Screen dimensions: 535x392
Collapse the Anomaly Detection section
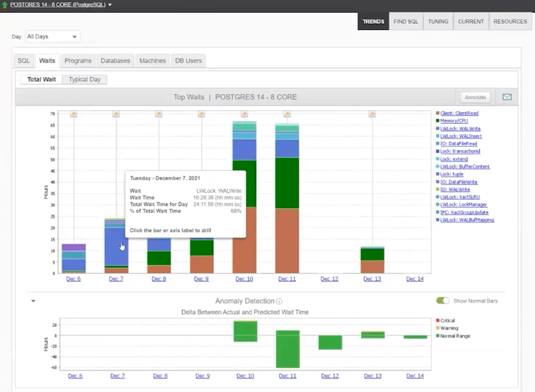tap(33, 301)
